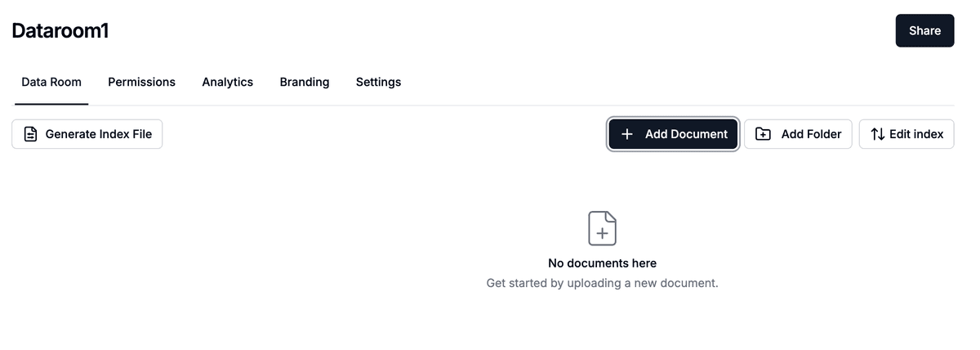The width and height of the screenshot is (980, 350).
Task: Click the Add Document text label
Action: (686, 134)
